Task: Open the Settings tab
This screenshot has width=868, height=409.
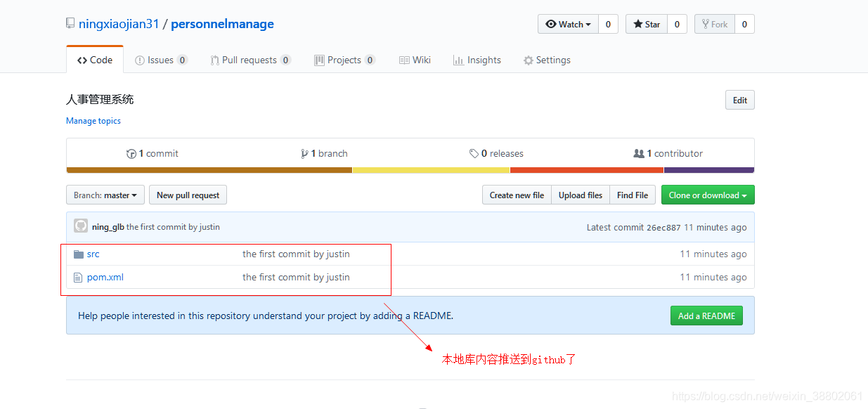Action: click(x=547, y=60)
